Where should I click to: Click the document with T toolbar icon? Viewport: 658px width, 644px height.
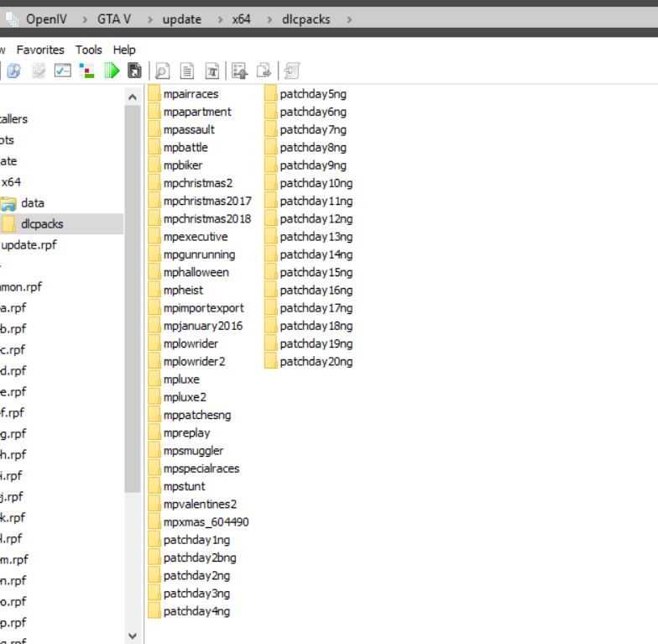pyautogui.click(x=211, y=71)
